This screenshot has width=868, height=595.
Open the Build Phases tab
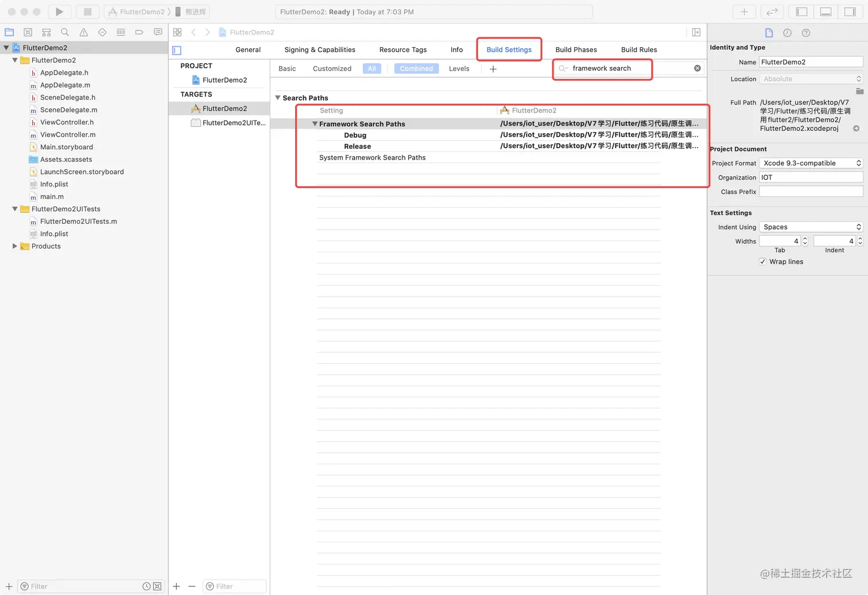[x=576, y=50]
